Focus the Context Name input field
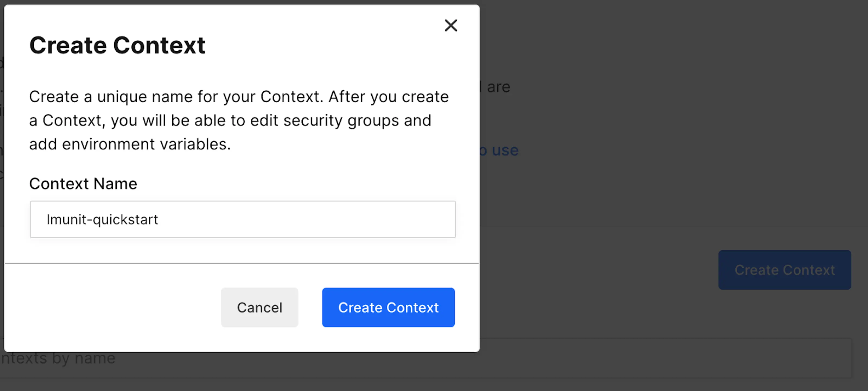 click(242, 219)
